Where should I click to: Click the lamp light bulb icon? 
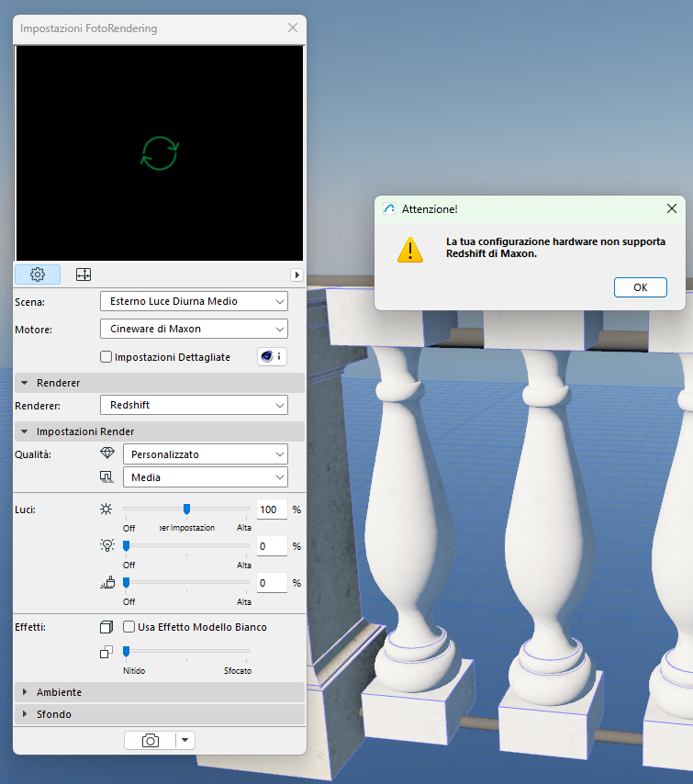pyautogui.click(x=107, y=545)
